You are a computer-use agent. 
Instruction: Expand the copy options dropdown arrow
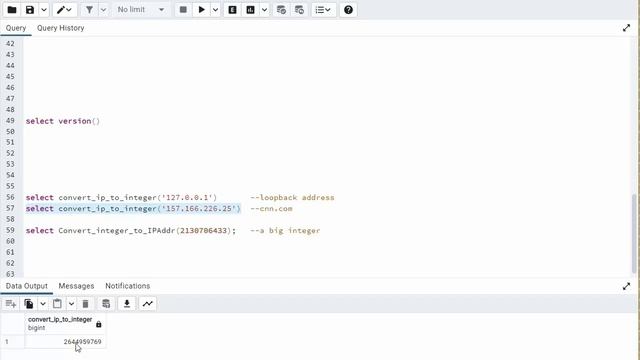click(43, 304)
